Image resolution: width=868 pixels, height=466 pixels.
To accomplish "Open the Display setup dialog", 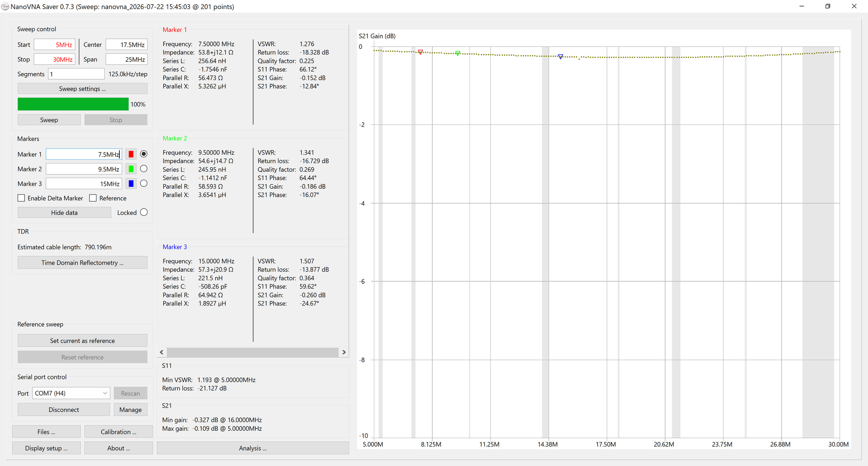I will click(x=46, y=448).
